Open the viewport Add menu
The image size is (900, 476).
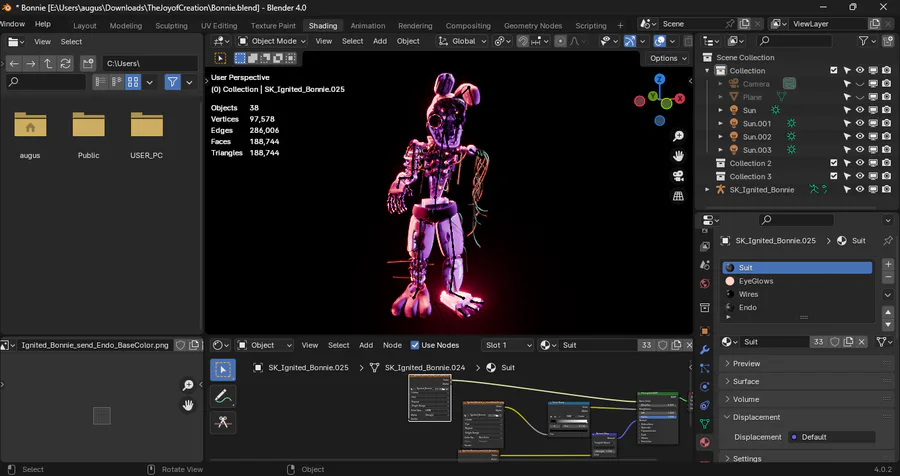380,41
